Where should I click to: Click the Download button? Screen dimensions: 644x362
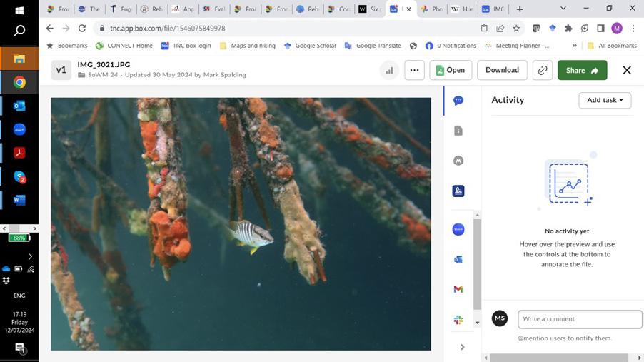[x=502, y=70]
